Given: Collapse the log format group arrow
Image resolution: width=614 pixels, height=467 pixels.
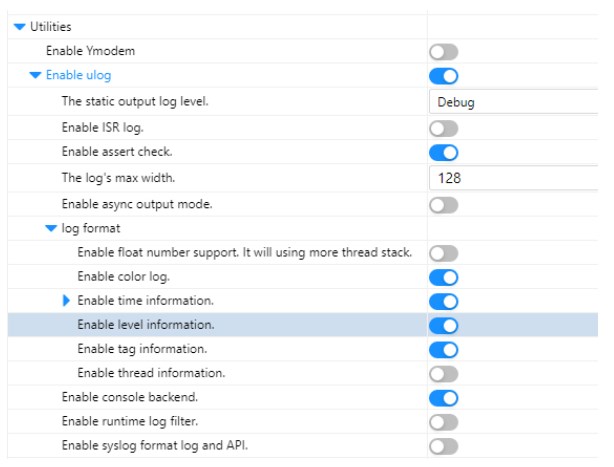Looking at the screenshot, I should (x=51, y=228).
